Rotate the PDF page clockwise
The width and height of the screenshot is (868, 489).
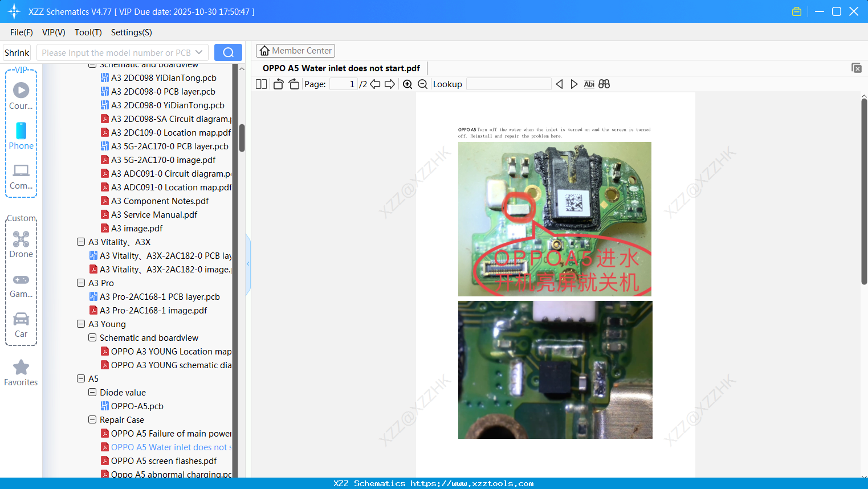pyautogui.click(x=294, y=84)
